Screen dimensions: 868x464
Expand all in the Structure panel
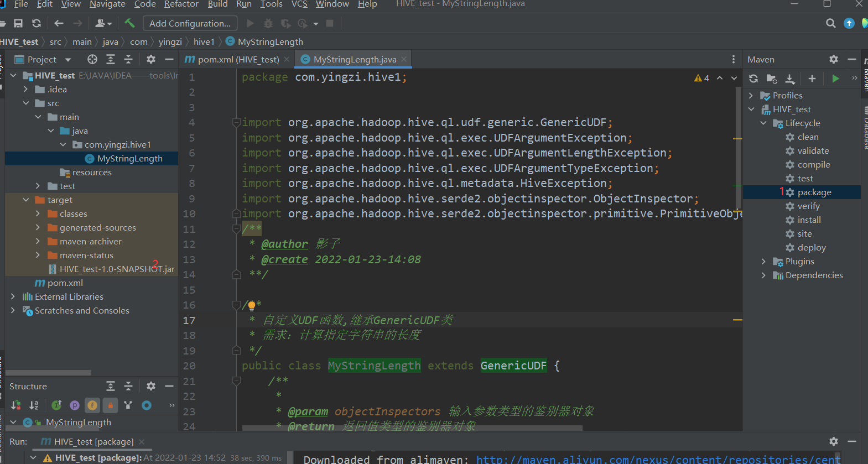coord(111,386)
